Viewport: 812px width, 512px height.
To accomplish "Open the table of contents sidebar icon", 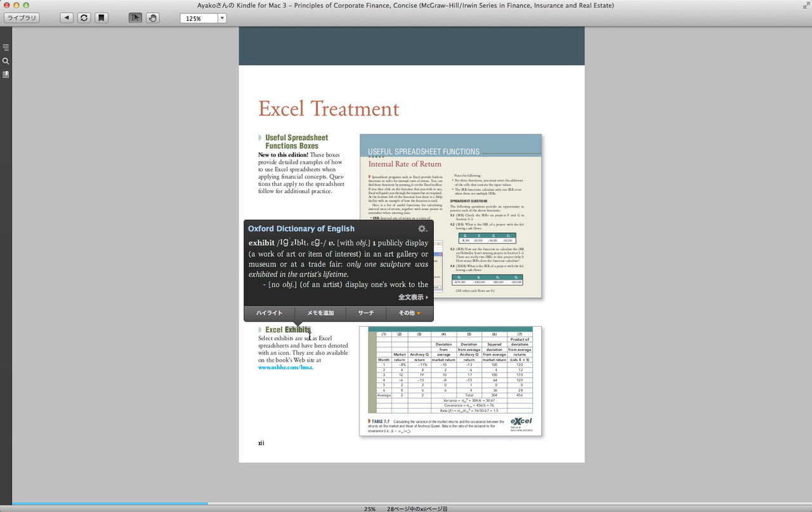I will (x=6, y=48).
